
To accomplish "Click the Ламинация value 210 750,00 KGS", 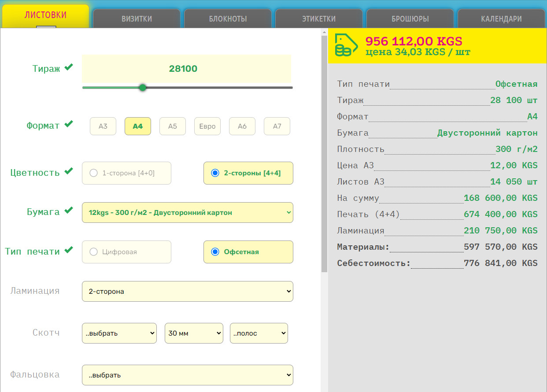I will pyautogui.click(x=501, y=231).
